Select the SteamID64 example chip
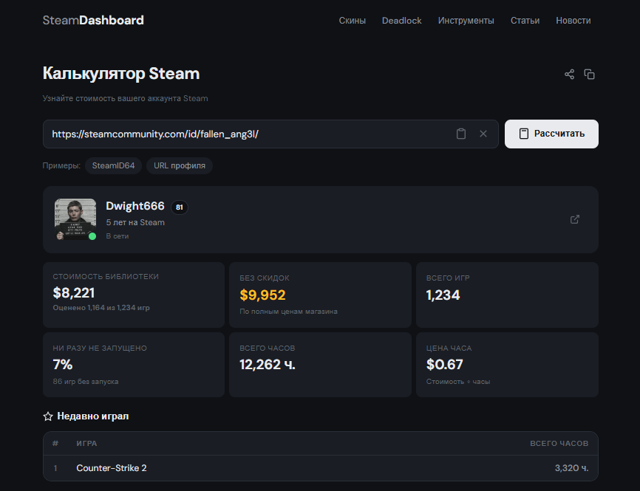 [113, 166]
